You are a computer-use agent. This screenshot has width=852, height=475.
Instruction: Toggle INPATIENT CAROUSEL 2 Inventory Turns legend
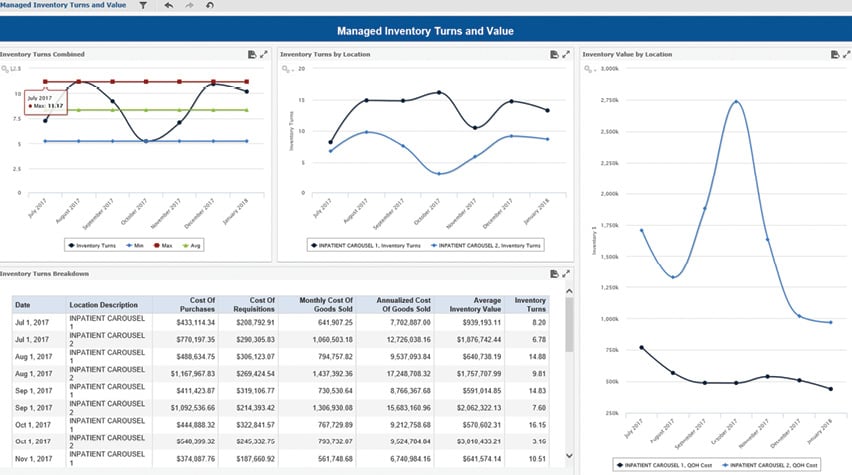pos(486,244)
